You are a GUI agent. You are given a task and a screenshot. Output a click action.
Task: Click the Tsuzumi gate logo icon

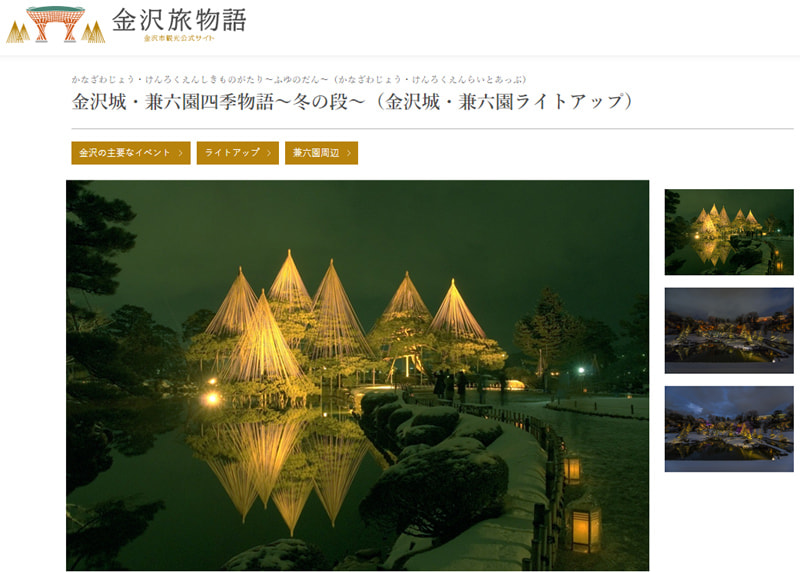pyautogui.click(x=56, y=24)
